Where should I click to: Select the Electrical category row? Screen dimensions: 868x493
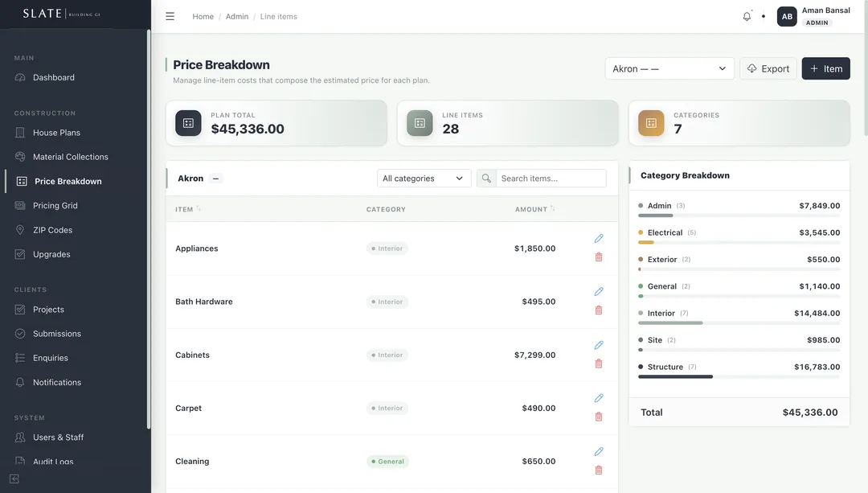(x=739, y=236)
